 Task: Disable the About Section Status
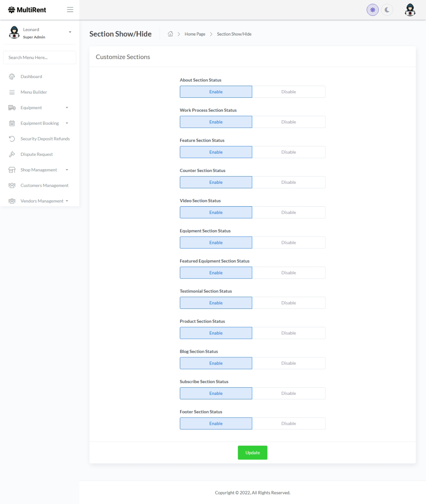point(288,92)
